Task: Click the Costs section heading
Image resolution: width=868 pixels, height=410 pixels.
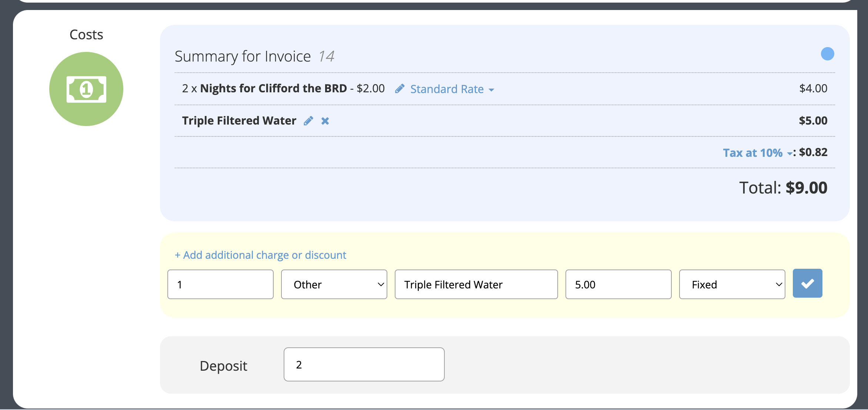Action: pyautogui.click(x=86, y=34)
